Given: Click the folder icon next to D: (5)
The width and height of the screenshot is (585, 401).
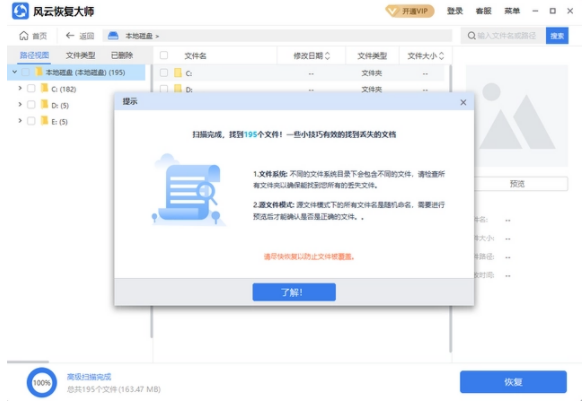Looking at the screenshot, I should [45, 105].
